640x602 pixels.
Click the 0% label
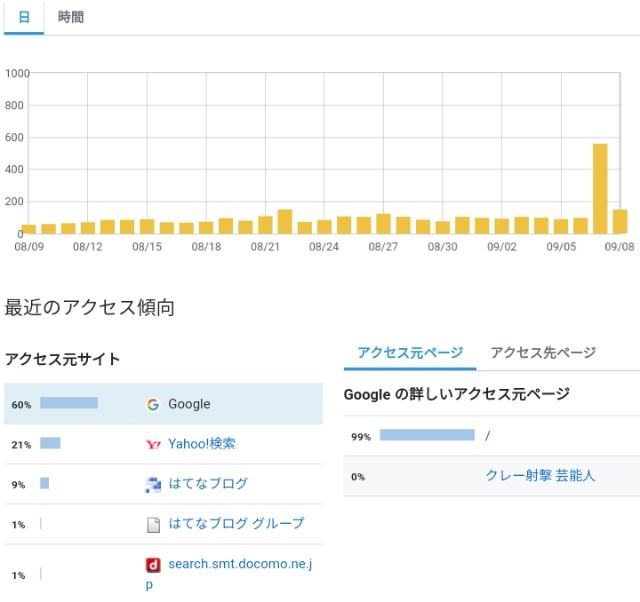[358, 477]
